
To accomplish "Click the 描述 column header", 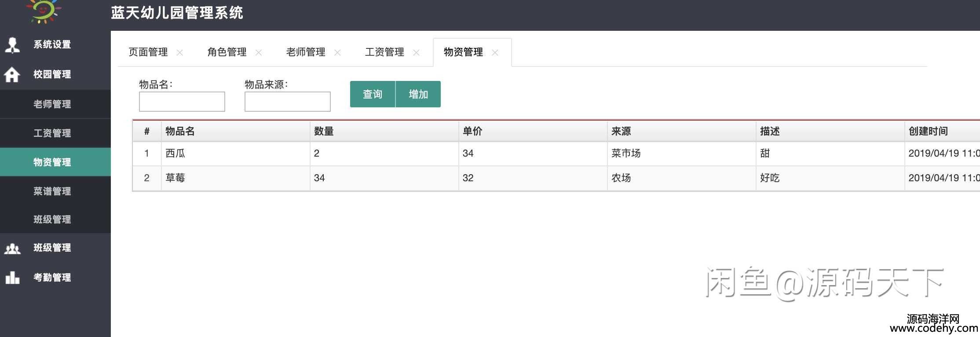I will point(830,131).
